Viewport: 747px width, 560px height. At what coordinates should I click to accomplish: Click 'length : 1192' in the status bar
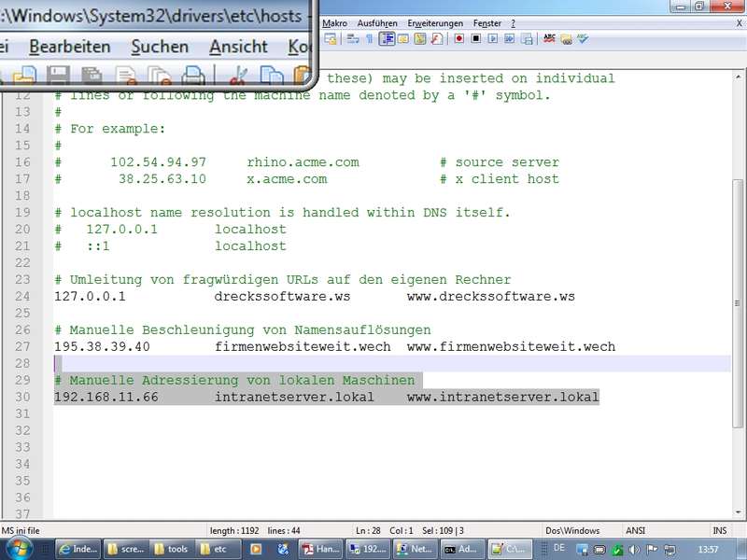tap(234, 530)
